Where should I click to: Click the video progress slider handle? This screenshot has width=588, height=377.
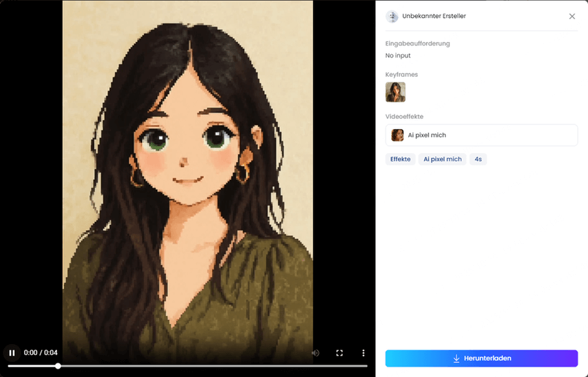(x=58, y=366)
